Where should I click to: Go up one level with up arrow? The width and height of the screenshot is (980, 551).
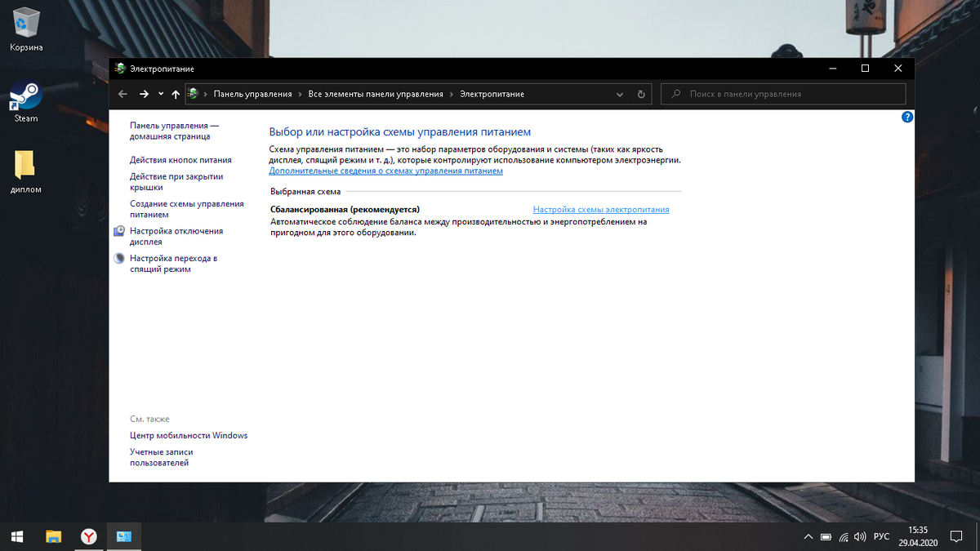(176, 94)
